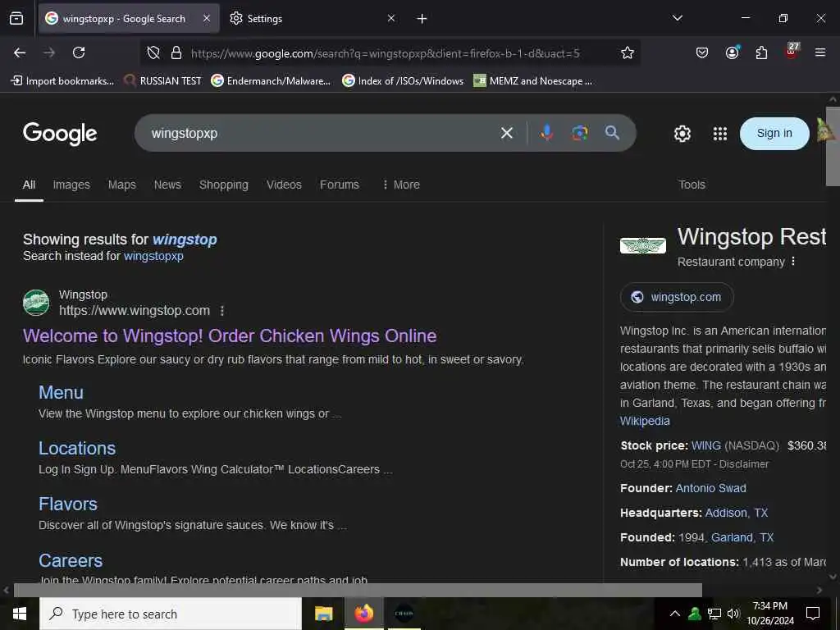Start Google voice search microphone
The height and width of the screenshot is (630, 840).
(x=546, y=132)
